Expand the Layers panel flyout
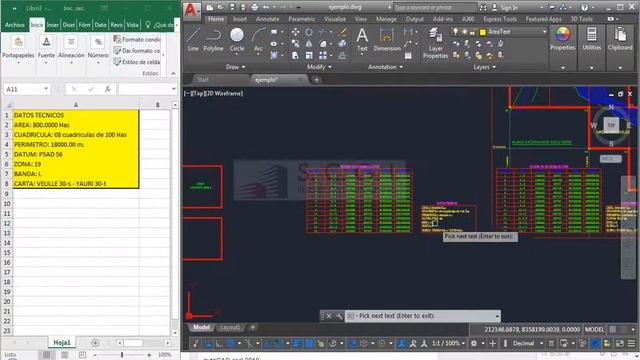This screenshot has height=360, width=640. click(485, 67)
